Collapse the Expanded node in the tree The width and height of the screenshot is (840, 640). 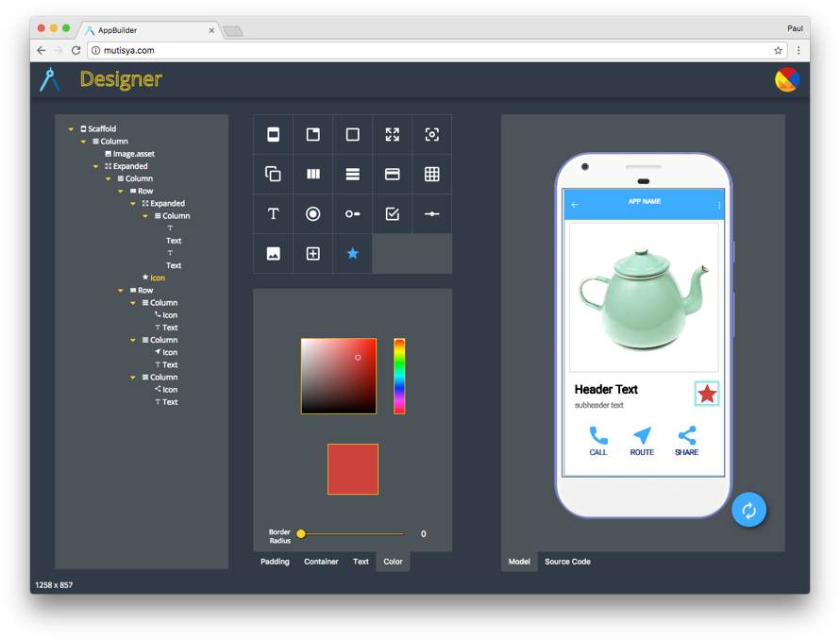click(95, 165)
